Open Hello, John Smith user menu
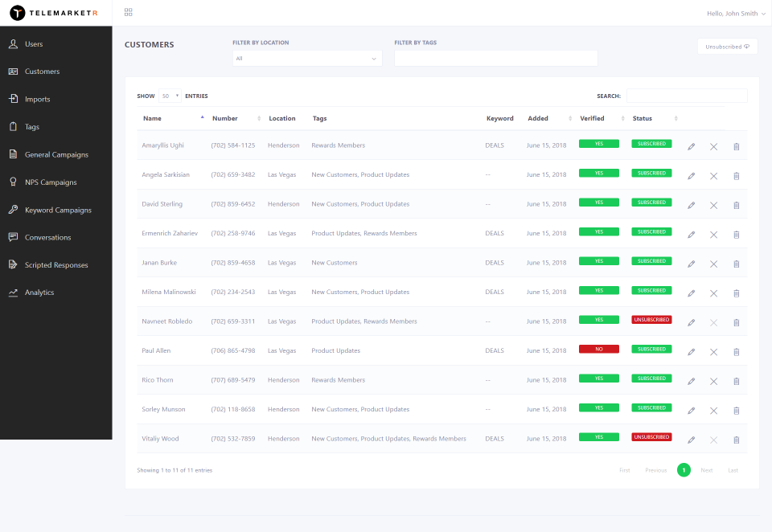 pos(736,14)
